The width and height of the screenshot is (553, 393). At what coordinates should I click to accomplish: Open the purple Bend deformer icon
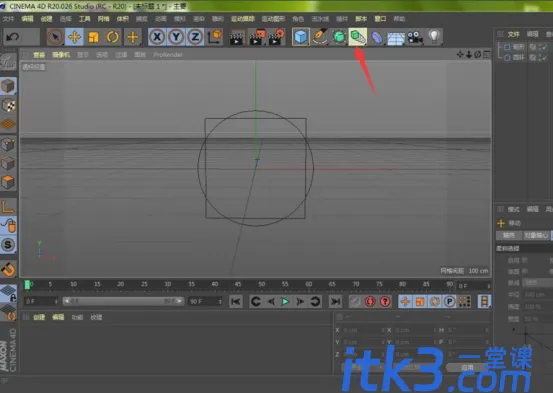pyautogui.click(x=377, y=37)
